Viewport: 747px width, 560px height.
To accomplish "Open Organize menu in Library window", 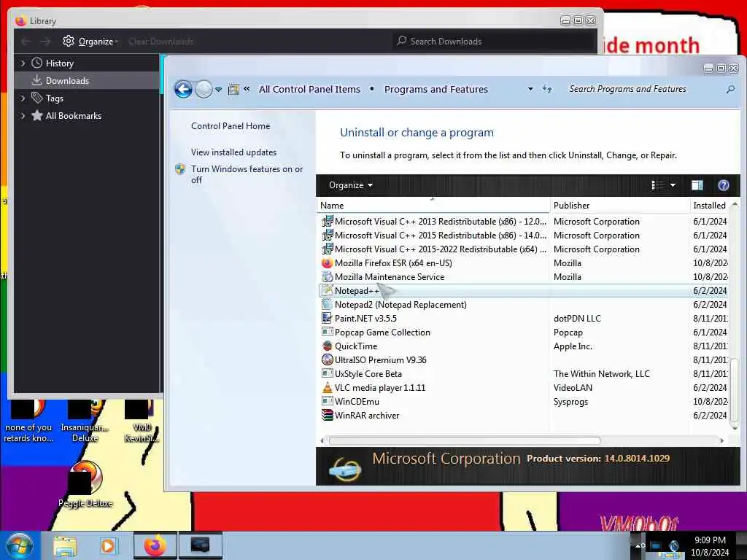I will pos(90,42).
